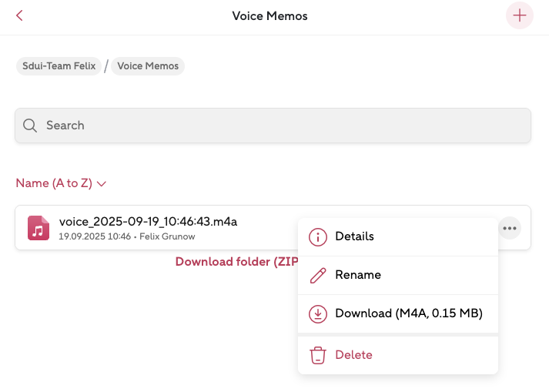Click the plus button to add a file

(x=520, y=15)
